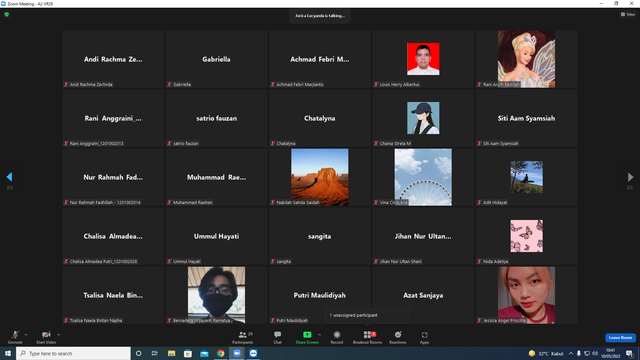Expand video options arrow beside Start Video

coord(59,335)
